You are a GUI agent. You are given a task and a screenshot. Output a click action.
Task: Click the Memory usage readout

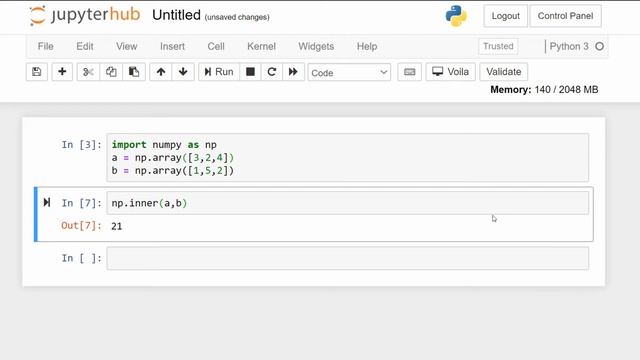544,89
